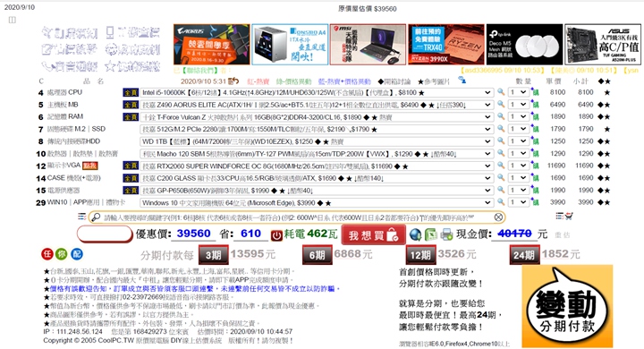The width and height of the screenshot is (644, 349).
Task: Click the 39560 discounted price value
Action: point(193,234)
